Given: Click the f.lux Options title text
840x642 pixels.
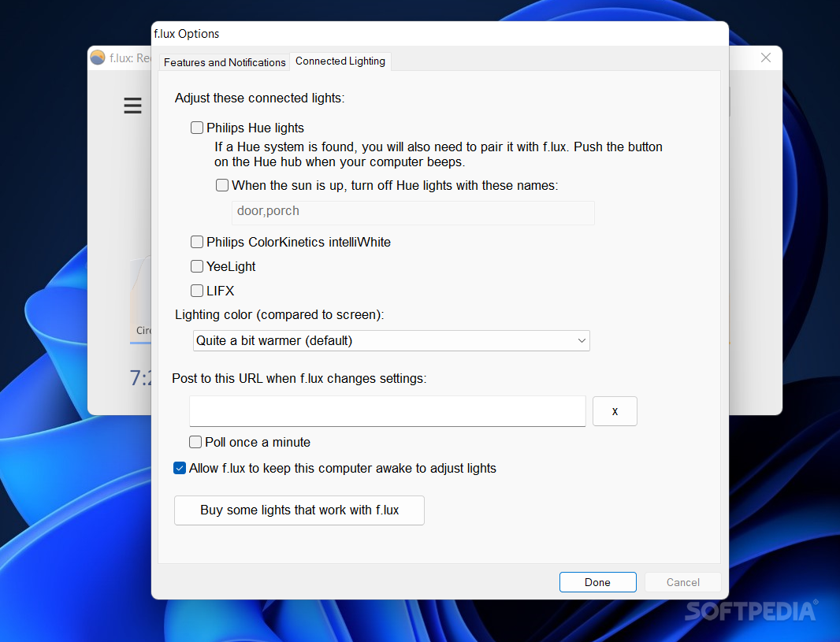Looking at the screenshot, I should click(x=187, y=34).
